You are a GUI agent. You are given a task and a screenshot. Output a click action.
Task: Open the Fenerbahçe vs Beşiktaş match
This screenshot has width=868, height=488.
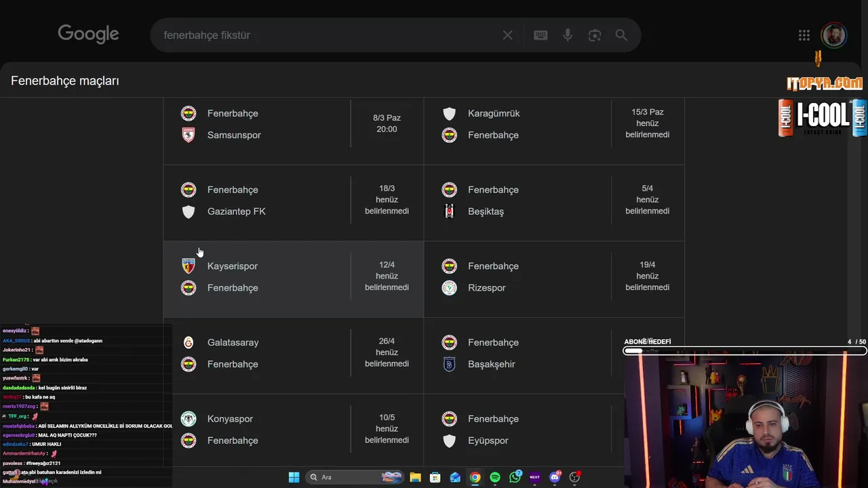pos(554,203)
